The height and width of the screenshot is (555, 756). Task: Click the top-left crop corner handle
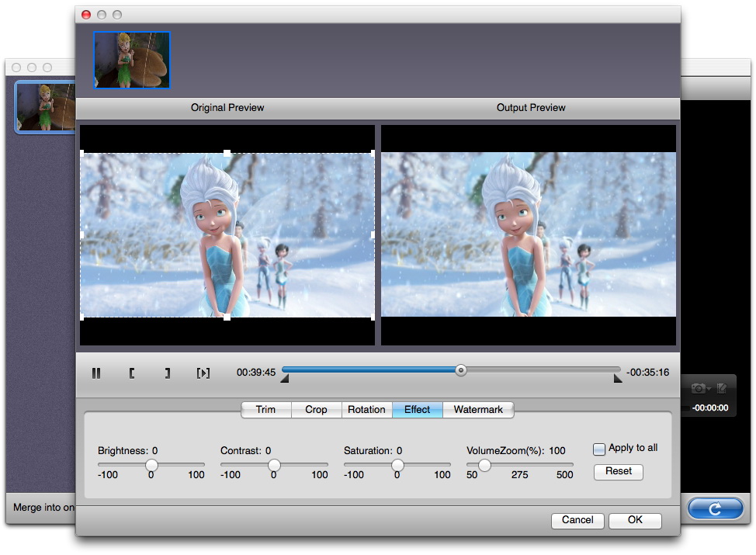click(82, 153)
